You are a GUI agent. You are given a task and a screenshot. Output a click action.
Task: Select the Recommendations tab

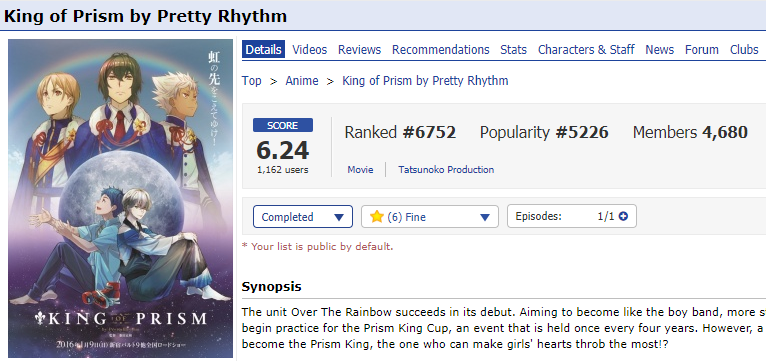(x=440, y=50)
